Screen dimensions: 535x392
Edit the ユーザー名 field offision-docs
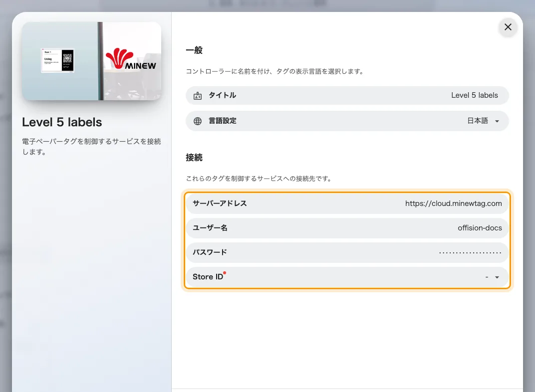tap(347, 228)
